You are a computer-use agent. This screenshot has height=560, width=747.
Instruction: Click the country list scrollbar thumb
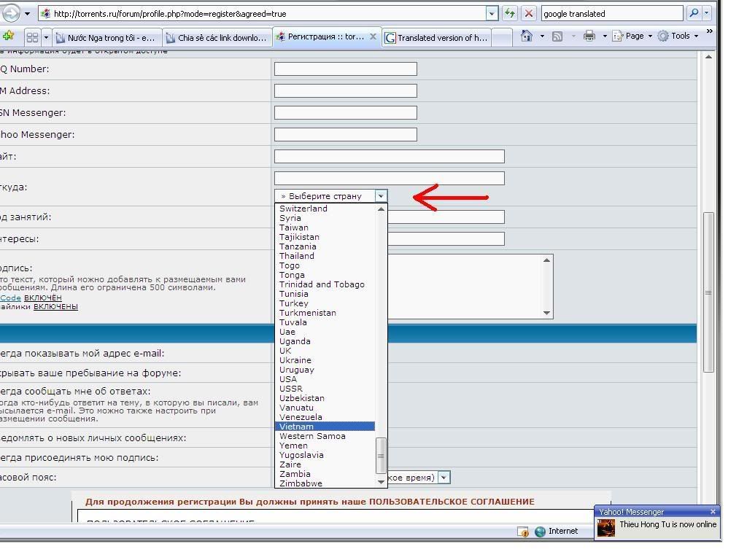(x=380, y=456)
